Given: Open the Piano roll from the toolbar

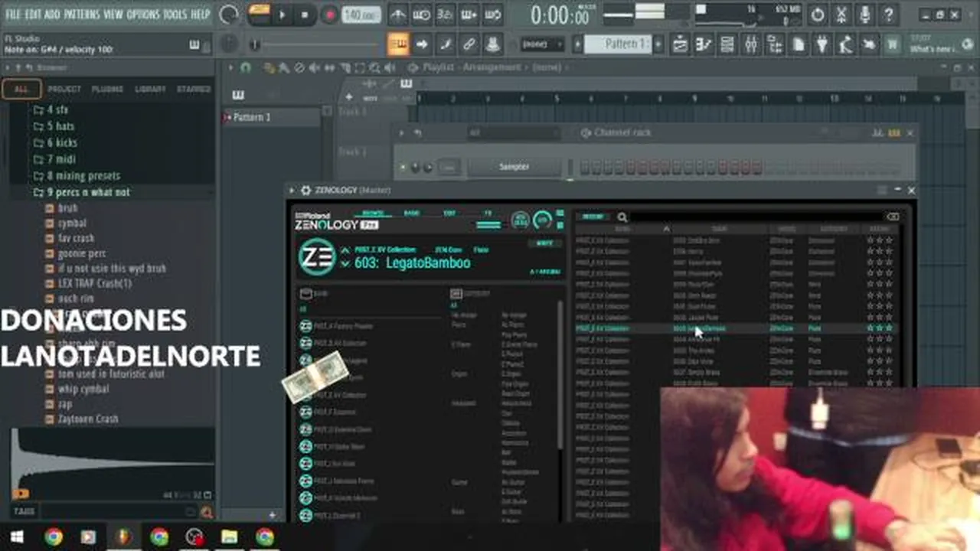Looking at the screenshot, I should pos(704,45).
